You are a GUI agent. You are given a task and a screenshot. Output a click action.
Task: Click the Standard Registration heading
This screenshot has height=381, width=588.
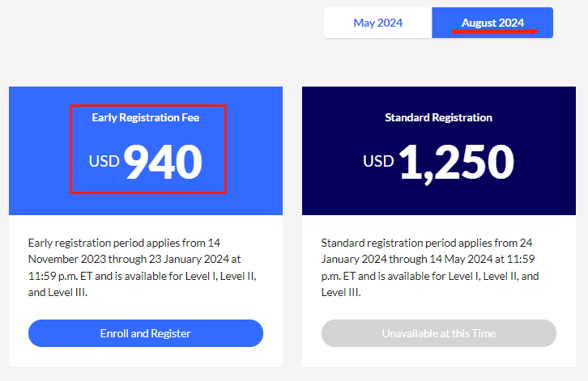tap(439, 117)
